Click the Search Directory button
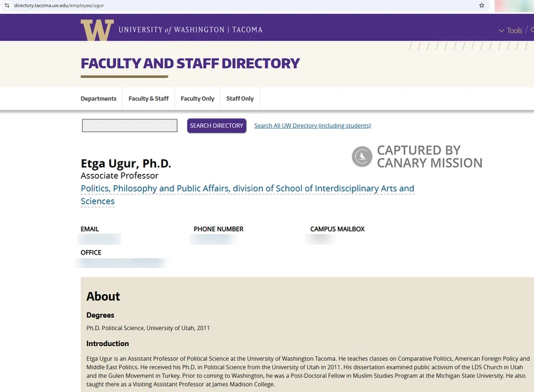The width and height of the screenshot is (534, 392). point(216,125)
